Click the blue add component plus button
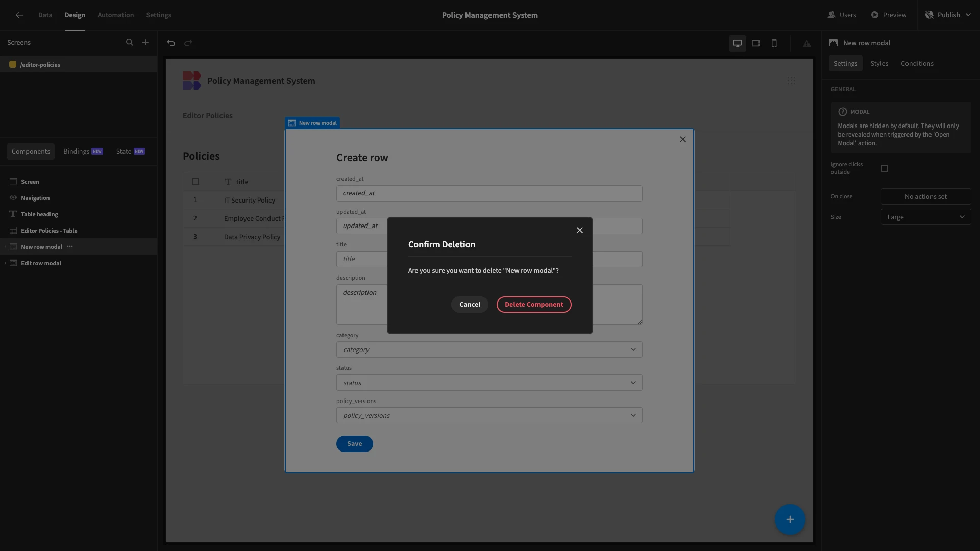 (x=790, y=519)
